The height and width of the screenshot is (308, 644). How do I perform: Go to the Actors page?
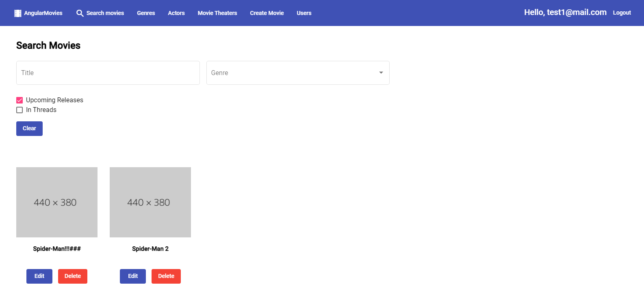pos(176,13)
